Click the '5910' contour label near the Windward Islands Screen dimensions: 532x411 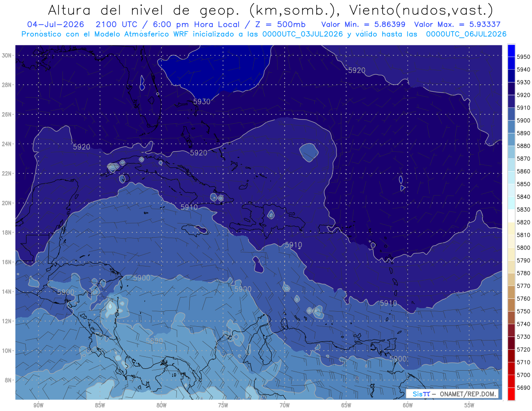388,303
